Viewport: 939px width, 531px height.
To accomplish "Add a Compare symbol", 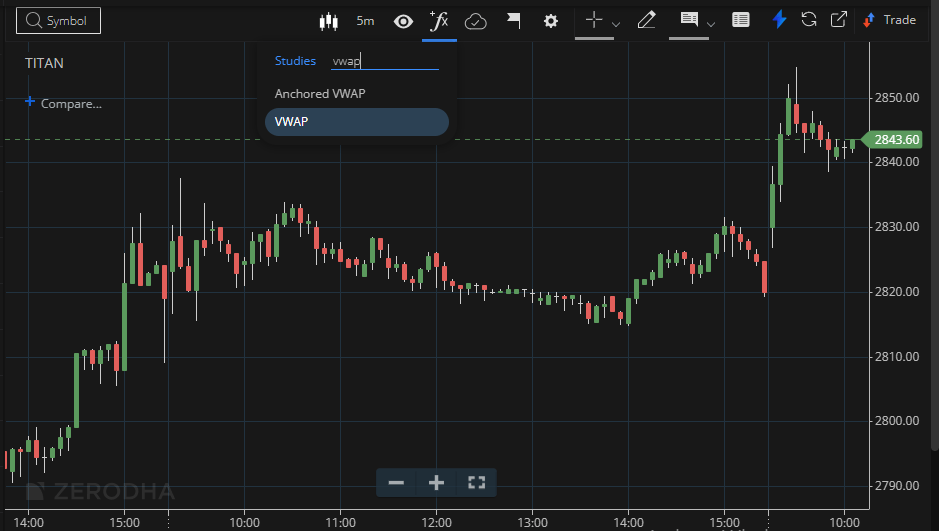I will point(63,104).
